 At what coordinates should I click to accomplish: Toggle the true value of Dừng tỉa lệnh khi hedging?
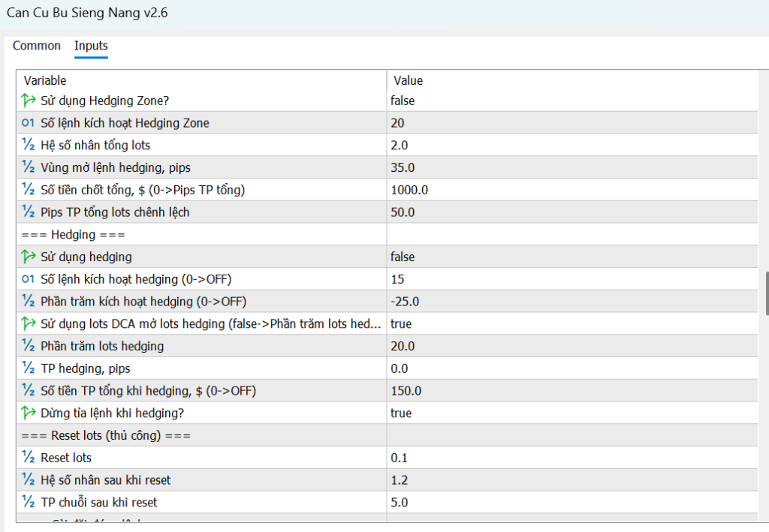point(401,413)
